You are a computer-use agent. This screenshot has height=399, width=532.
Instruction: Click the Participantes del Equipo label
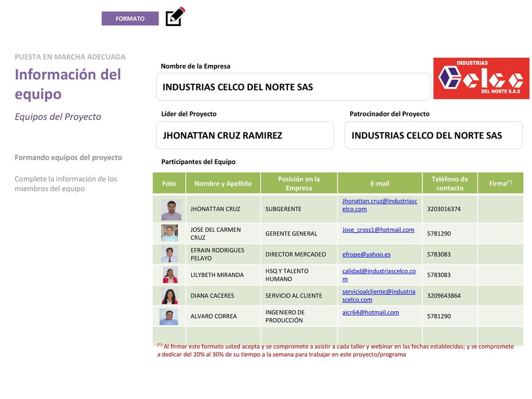pos(198,162)
